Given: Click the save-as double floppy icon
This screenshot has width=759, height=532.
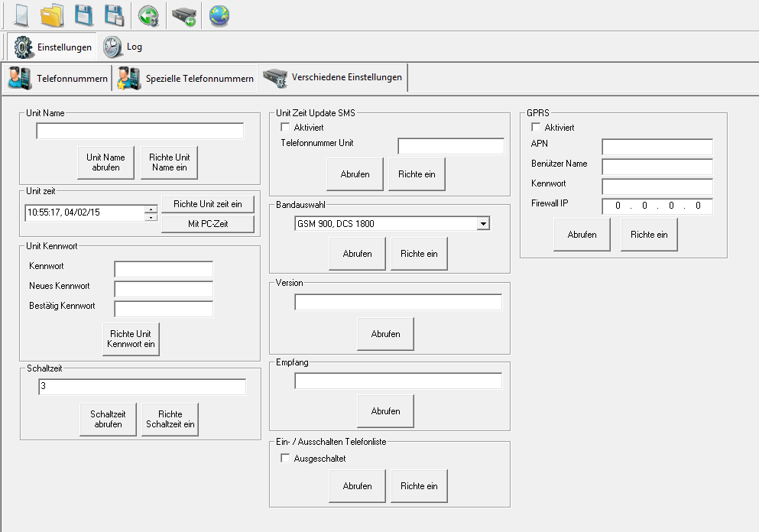Looking at the screenshot, I should 114,15.
